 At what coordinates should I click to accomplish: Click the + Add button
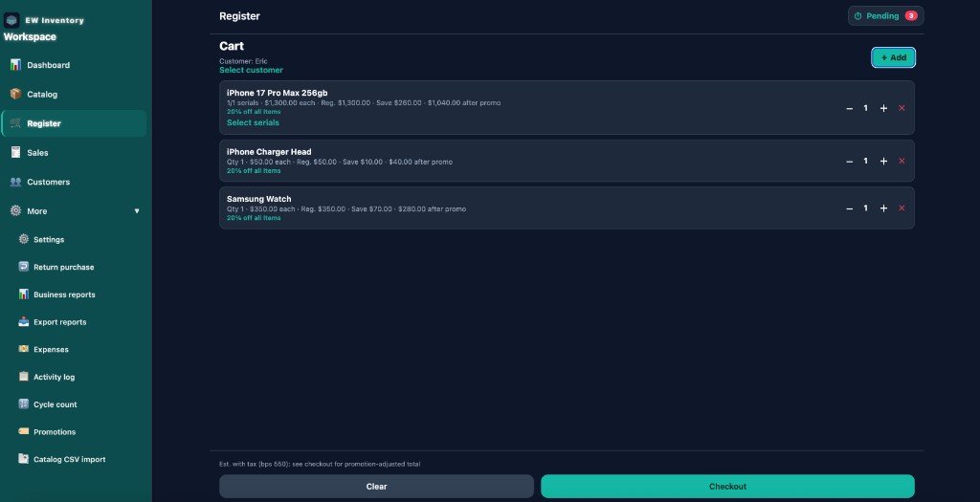(893, 57)
